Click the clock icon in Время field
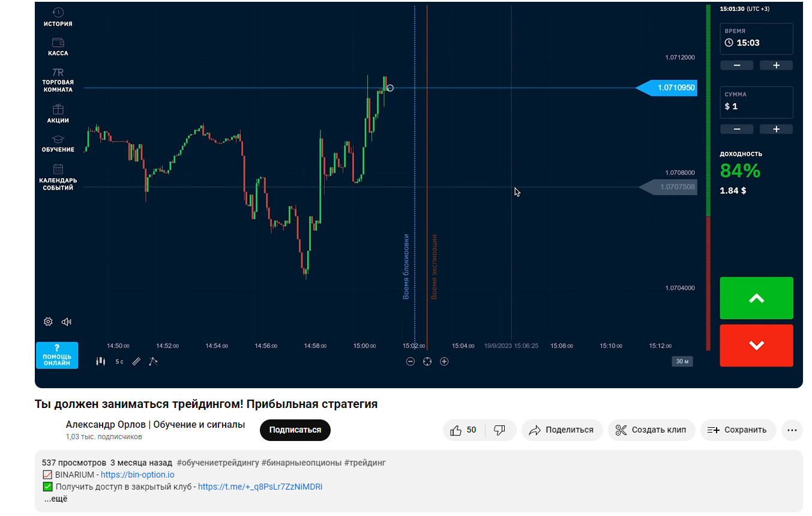This screenshot has width=812, height=516. 729,43
